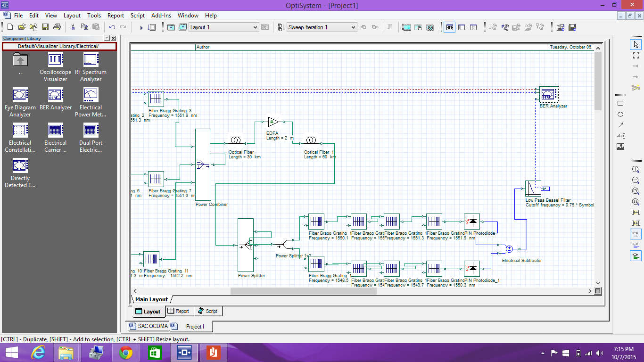Switch to the Report tab

click(179, 311)
